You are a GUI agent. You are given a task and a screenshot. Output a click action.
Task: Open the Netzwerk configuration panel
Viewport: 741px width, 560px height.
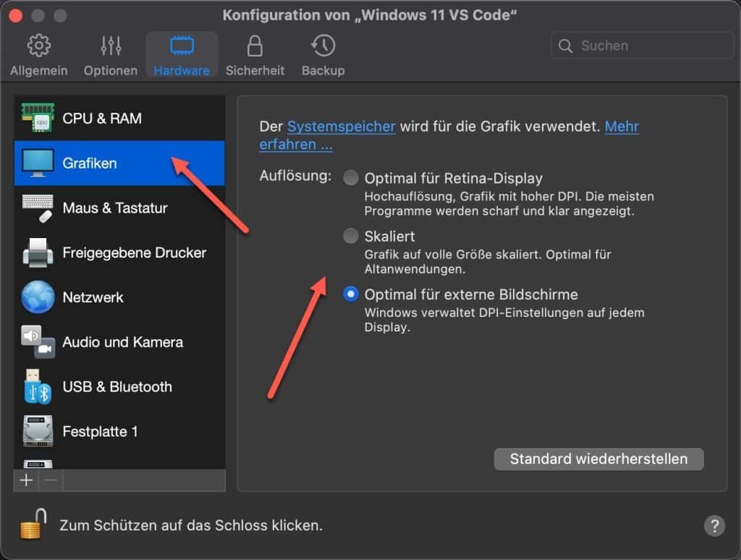point(94,297)
